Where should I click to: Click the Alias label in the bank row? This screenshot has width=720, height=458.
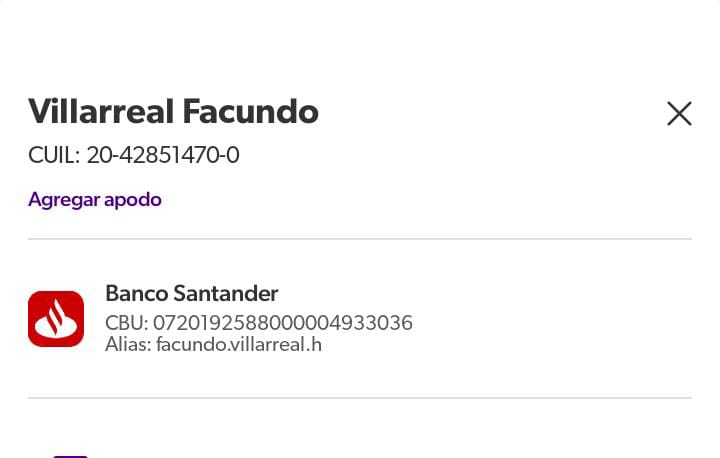point(127,345)
